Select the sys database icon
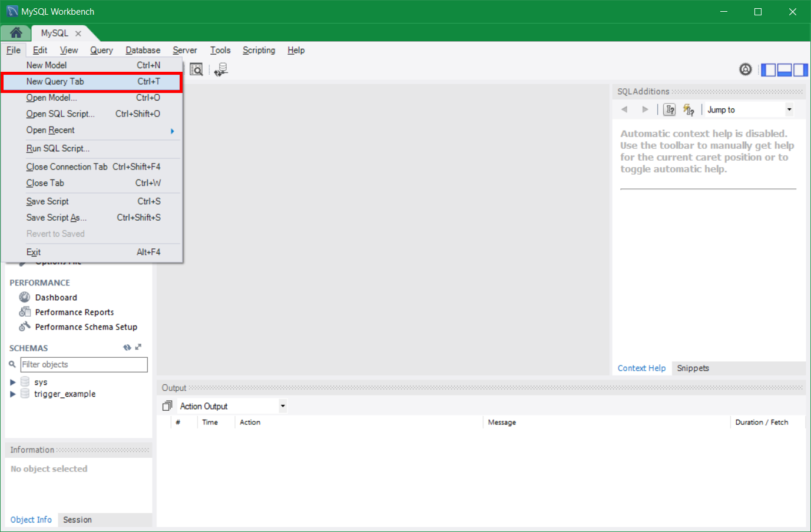Screen dimensions: 811x532 point(25,382)
